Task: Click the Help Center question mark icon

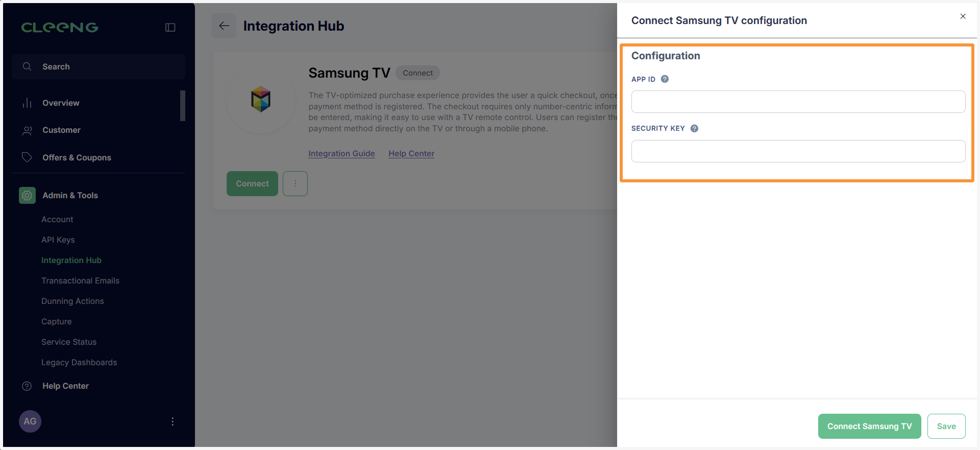Action: [27, 386]
